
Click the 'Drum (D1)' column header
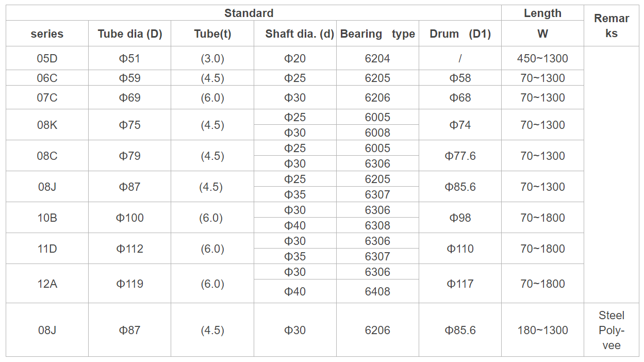pos(460,34)
